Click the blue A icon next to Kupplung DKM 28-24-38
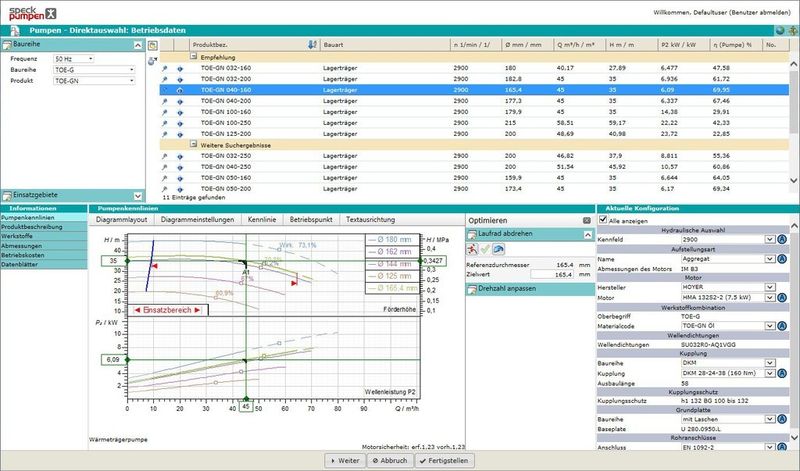Image resolution: width=800 pixels, height=471 pixels. tap(782, 373)
